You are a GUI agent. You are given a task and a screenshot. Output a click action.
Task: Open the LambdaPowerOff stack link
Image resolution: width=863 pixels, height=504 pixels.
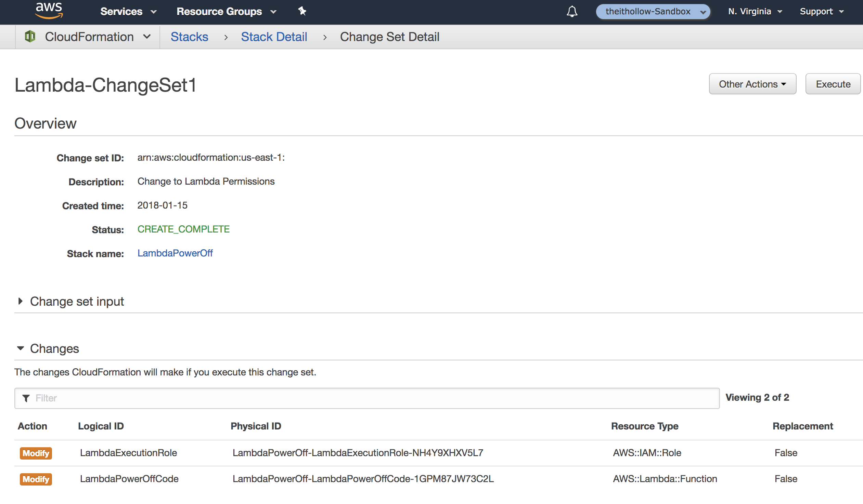tap(175, 253)
